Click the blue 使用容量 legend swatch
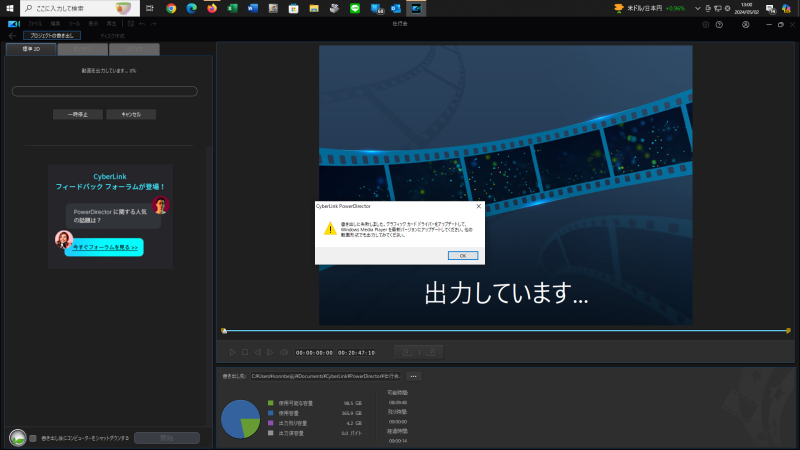Screen dimensions: 800x450 pos(270,413)
